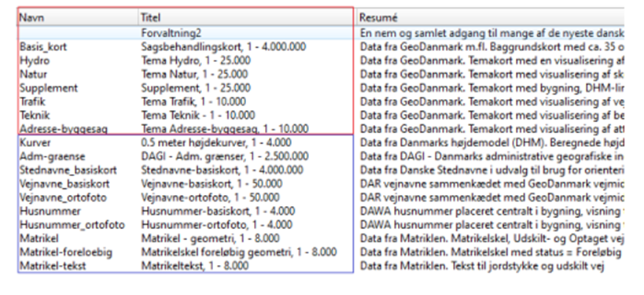Select the Basis_kort layer name

coord(43,47)
